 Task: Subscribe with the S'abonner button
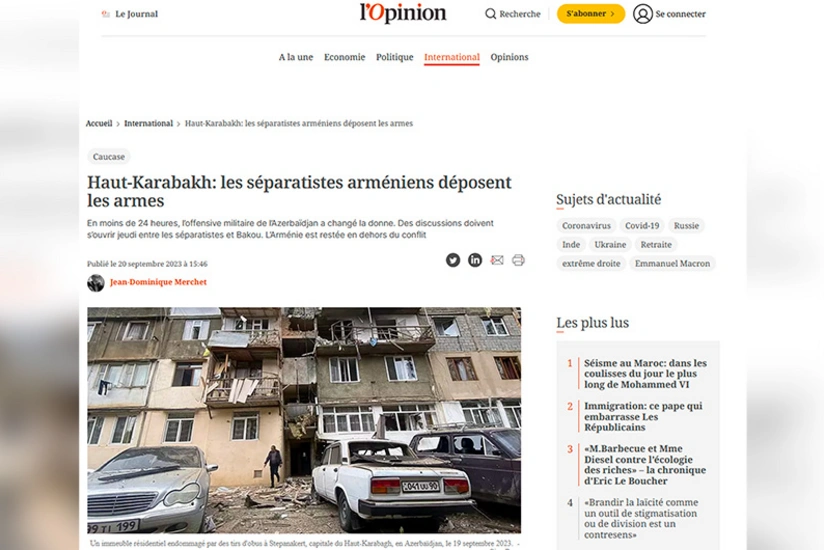(591, 14)
